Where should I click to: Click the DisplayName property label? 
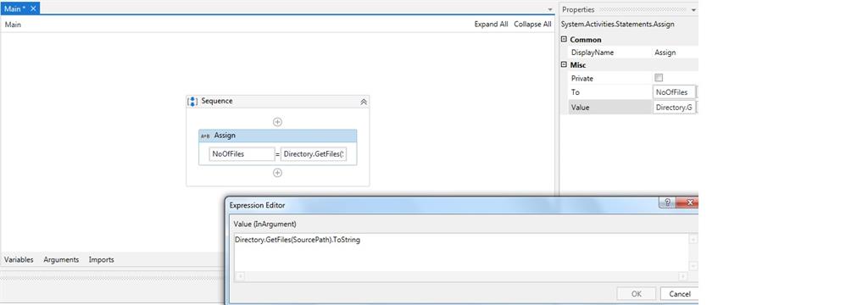593,53
